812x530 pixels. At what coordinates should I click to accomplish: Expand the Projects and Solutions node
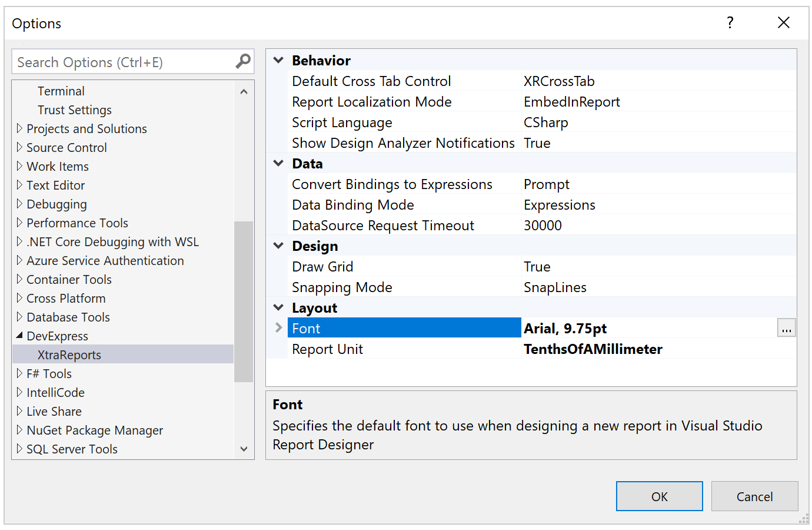19,128
